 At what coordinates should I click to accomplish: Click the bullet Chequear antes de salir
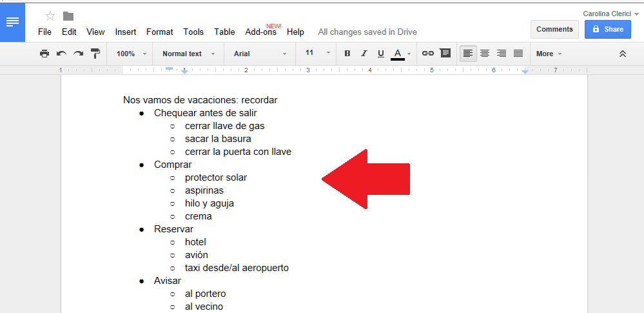click(x=206, y=113)
